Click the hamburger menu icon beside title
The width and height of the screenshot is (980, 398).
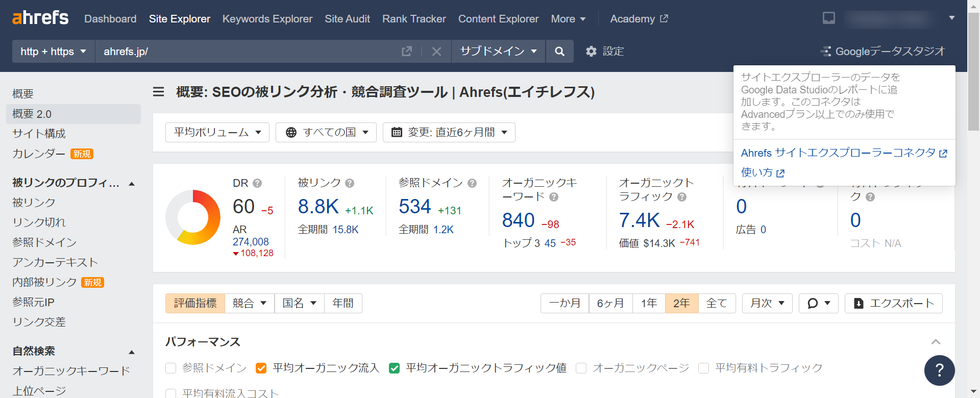159,92
